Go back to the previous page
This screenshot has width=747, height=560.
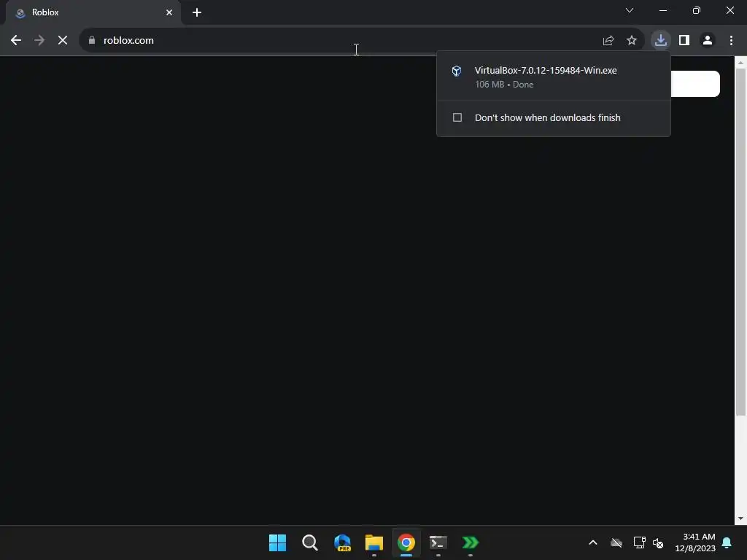(16, 41)
